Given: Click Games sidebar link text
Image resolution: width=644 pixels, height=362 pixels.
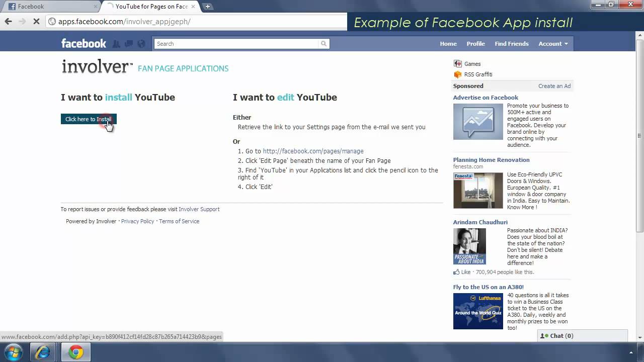Looking at the screenshot, I should (x=472, y=64).
